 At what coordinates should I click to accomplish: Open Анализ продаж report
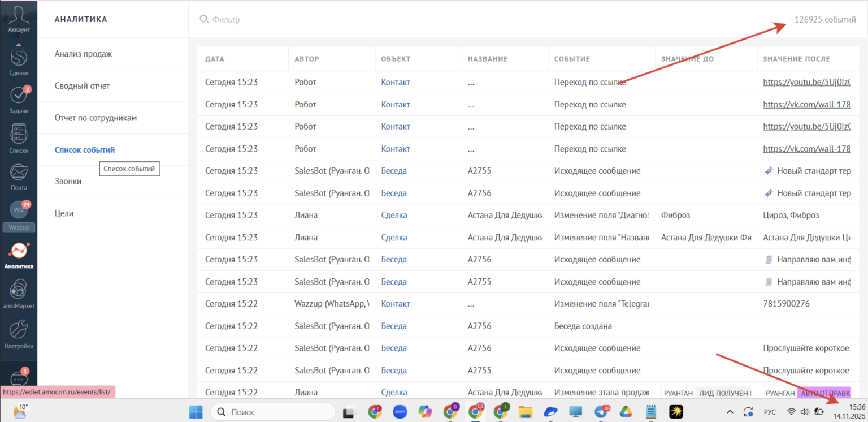click(83, 54)
